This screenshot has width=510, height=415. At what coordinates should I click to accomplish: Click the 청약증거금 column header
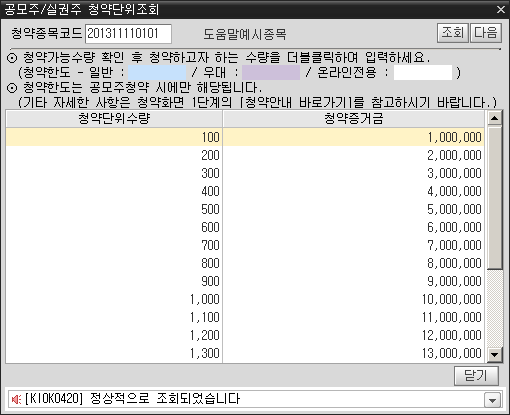click(x=353, y=119)
